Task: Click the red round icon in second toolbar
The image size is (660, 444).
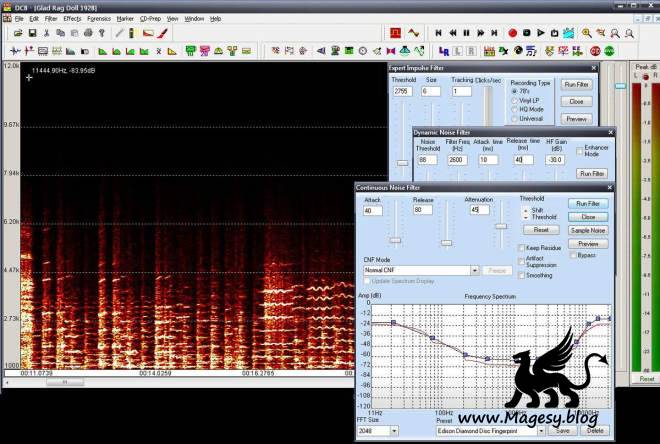Action: (x=595, y=51)
